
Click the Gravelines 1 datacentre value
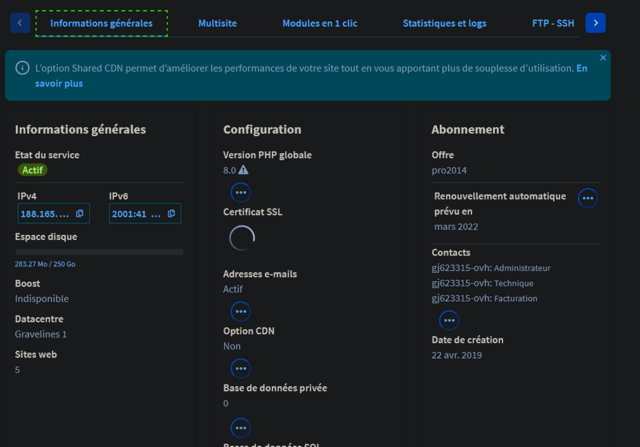41,334
